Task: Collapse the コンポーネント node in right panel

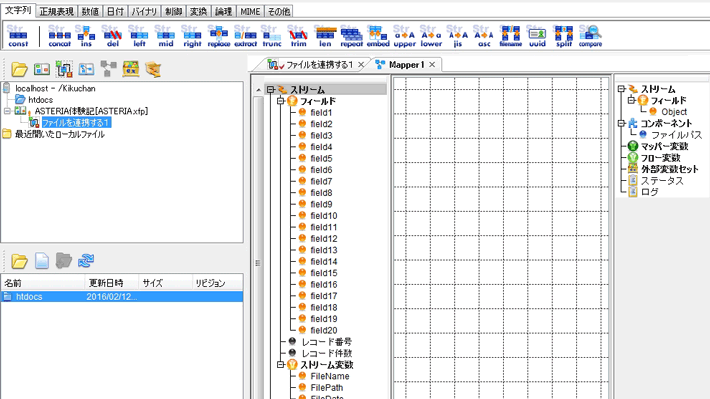Action: tap(621, 123)
